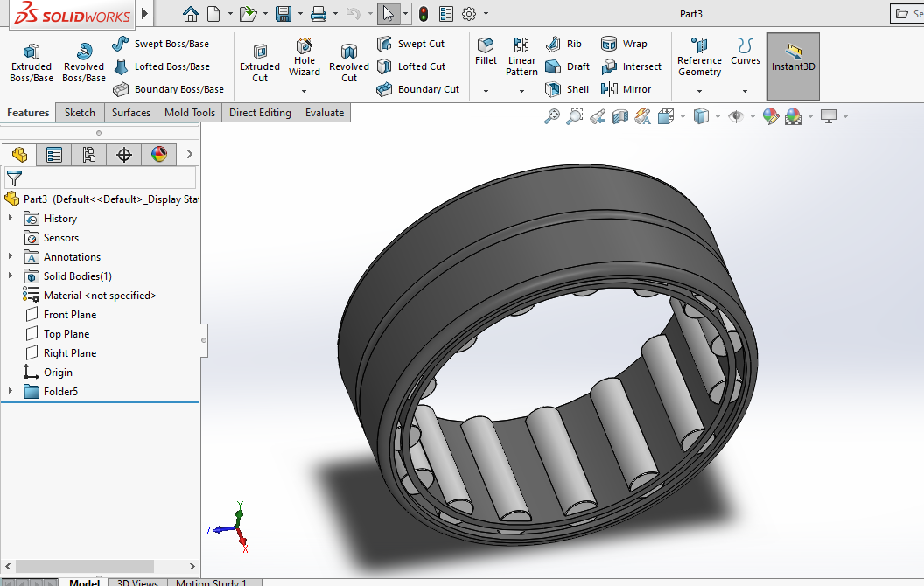Select the Features tab
The height and width of the screenshot is (586, 924).
28,113
